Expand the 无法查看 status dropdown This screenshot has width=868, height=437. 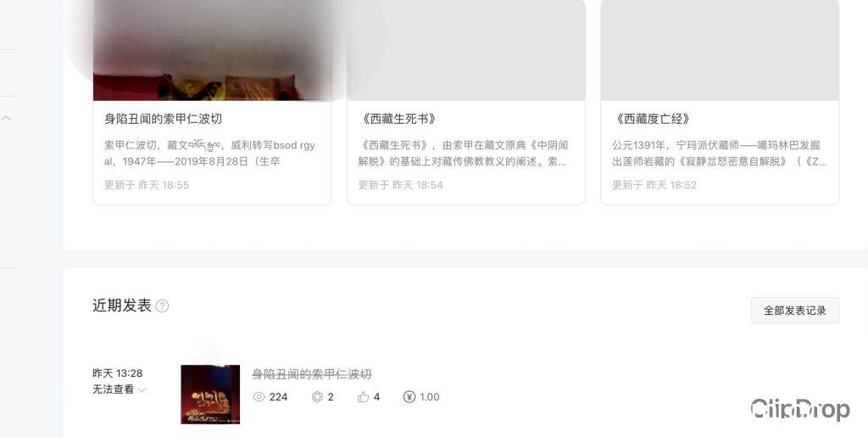pyautogui.click(x=119, y=389)
